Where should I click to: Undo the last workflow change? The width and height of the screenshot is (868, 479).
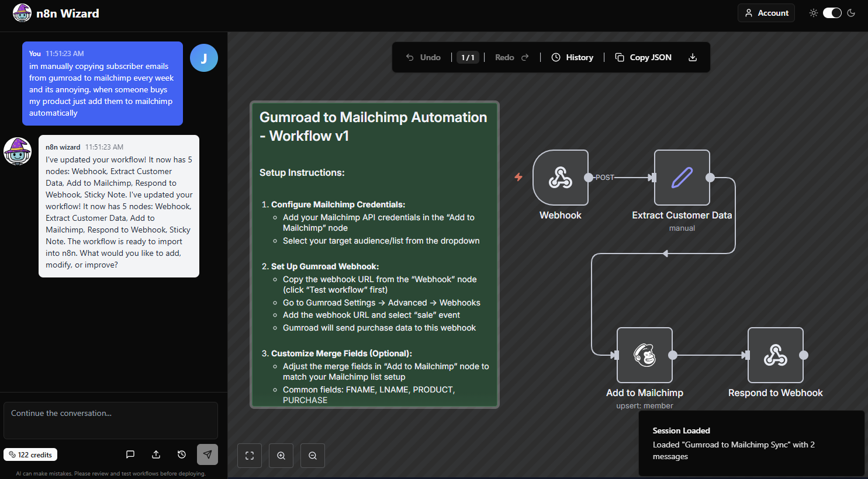[423, 57]
